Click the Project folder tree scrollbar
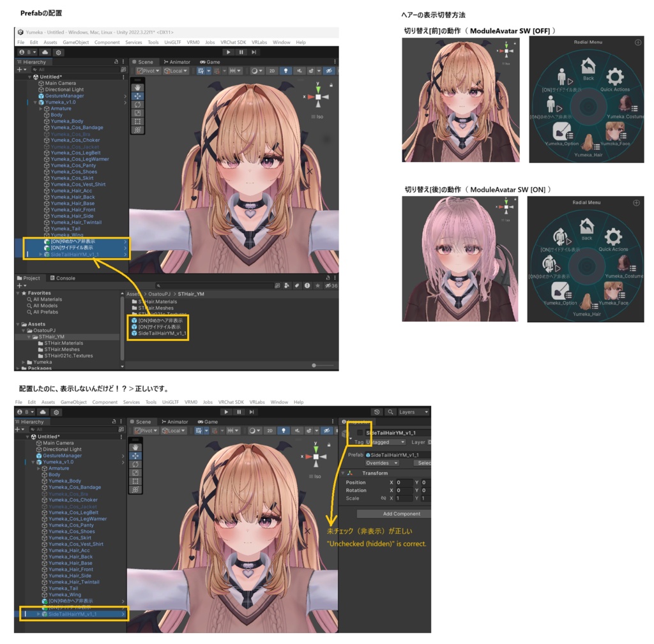 122,329
